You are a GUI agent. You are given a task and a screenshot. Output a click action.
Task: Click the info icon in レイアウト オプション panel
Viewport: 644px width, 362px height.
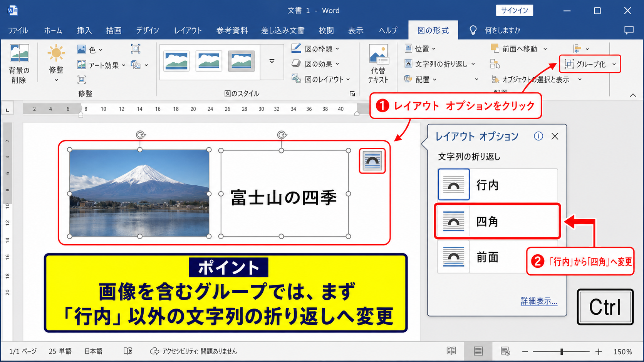point(538,136)
